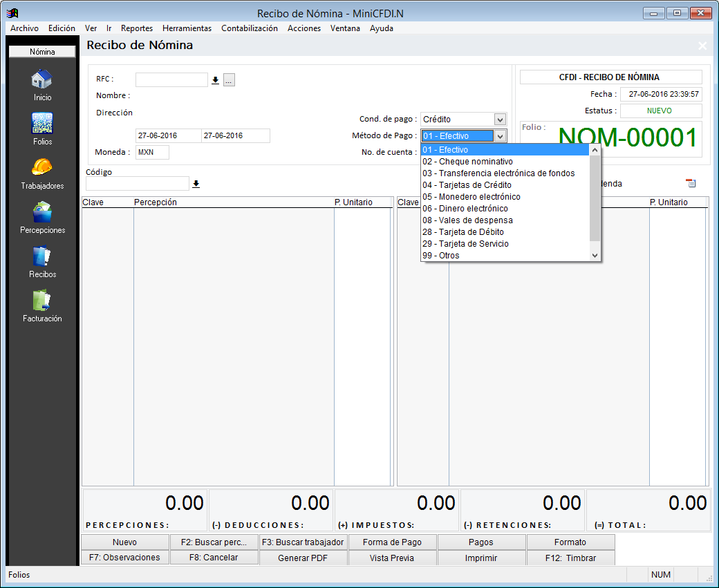
Task: Open the Ventana menu
Action: [345, 28]
